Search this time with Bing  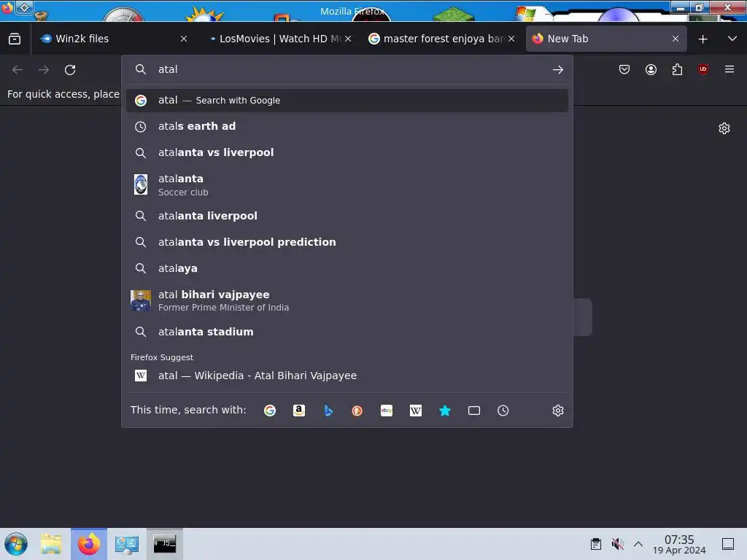(328, 411)
